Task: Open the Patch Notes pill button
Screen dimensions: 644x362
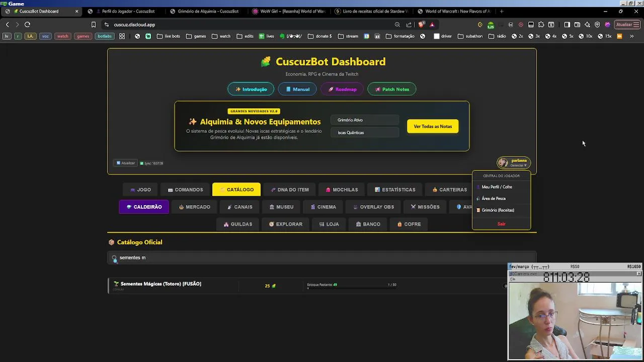Action: (392, 89)
